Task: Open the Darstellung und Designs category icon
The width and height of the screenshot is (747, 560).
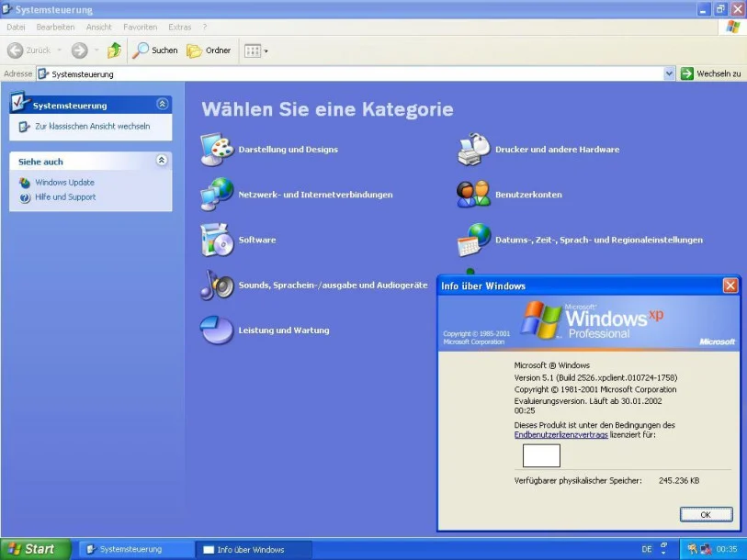Action: tap(217, 149)
